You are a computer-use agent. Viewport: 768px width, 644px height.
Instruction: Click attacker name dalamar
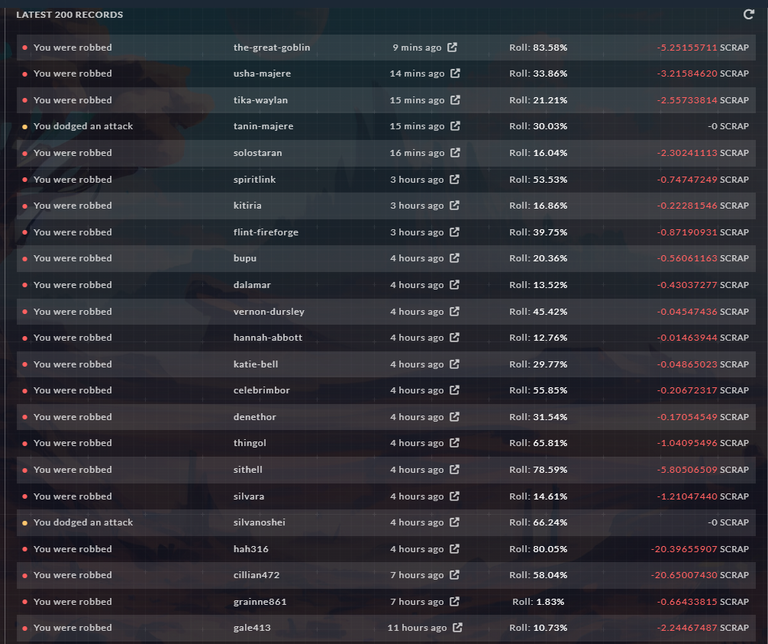252,285
